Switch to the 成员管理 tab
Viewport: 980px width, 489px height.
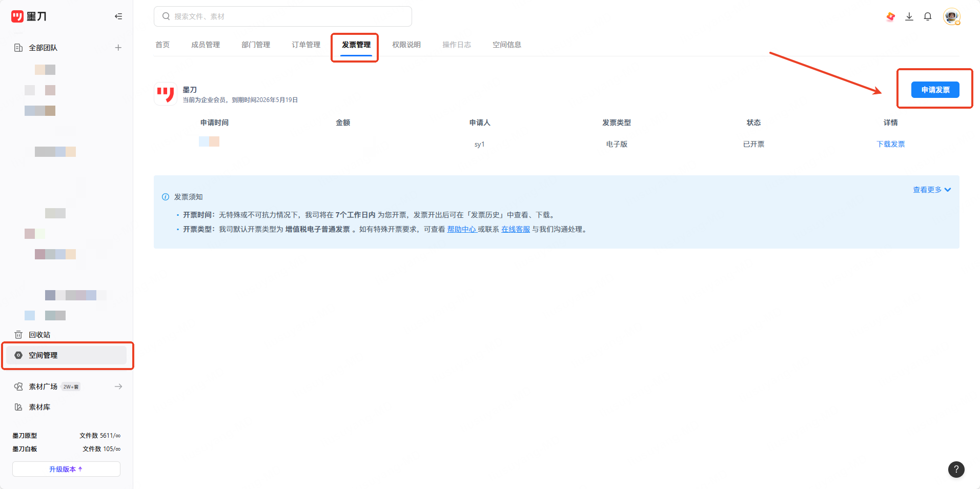(x=206, y=45)
